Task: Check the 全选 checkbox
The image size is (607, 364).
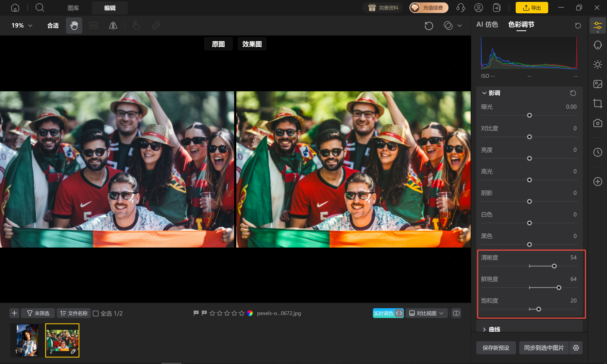Action: click(x=96, y=313)
